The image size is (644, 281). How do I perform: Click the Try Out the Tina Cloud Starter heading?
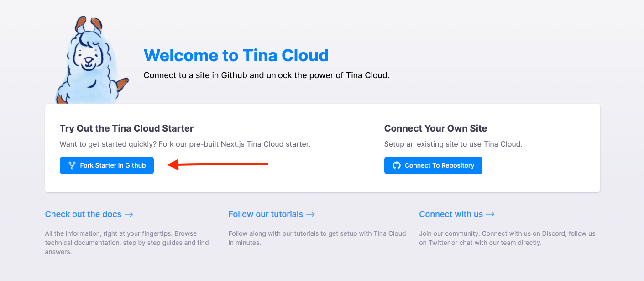pyautogui.click(x=127, y=128)
